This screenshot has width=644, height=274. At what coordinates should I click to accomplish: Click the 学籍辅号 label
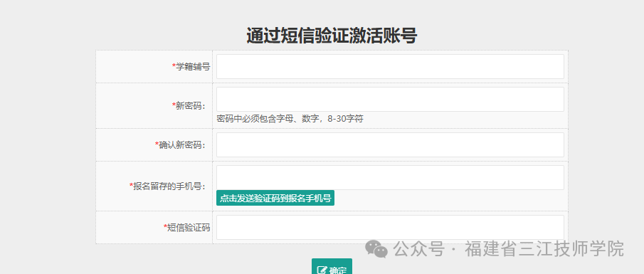[191, 67]
